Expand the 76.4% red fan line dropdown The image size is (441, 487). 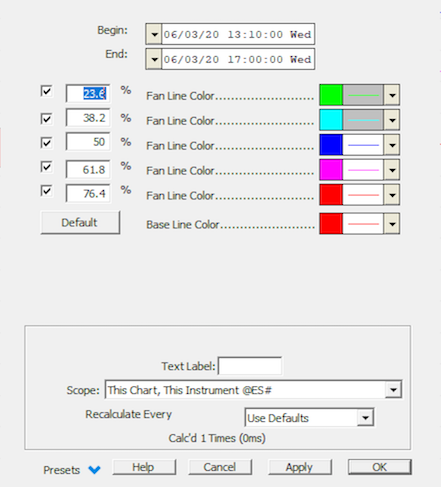click(x=392, y=195)
